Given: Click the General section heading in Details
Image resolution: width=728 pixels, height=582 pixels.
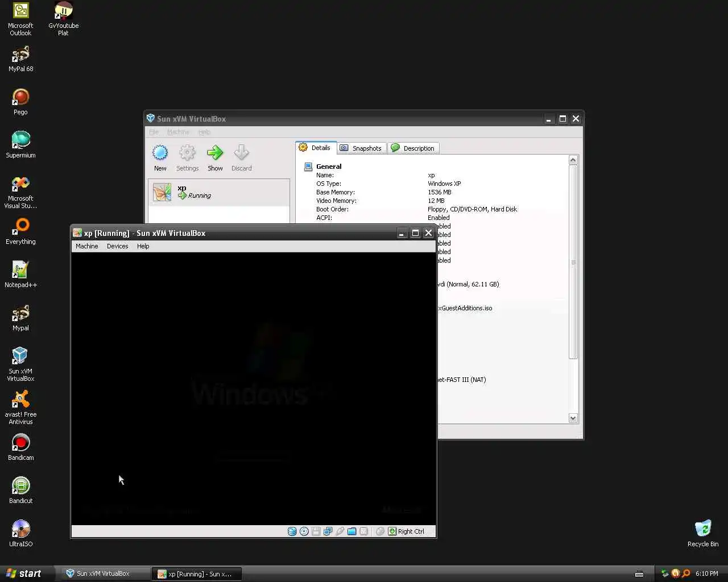Looking at the screenshot, I should tap(329, 167).
